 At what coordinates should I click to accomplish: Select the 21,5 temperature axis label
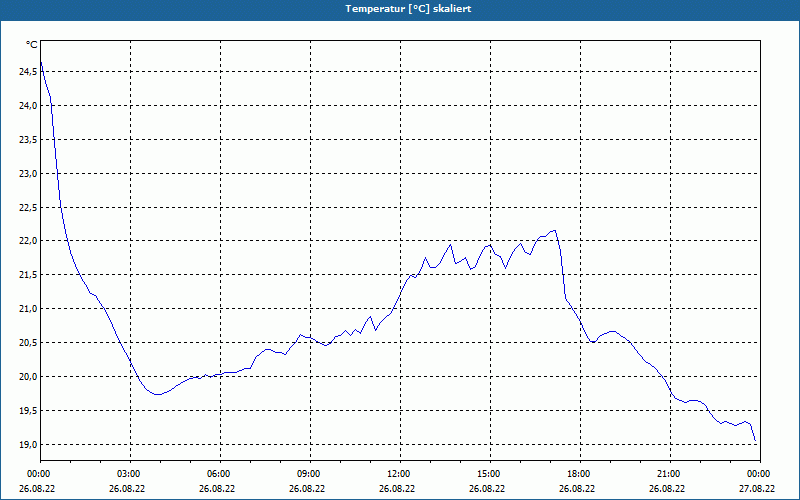click(x=28, y=275)
